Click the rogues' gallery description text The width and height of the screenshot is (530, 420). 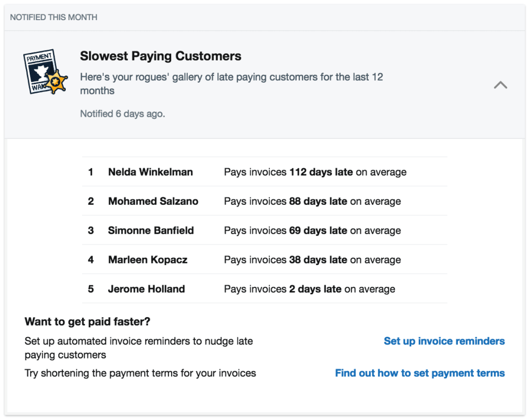pos(232,84)
